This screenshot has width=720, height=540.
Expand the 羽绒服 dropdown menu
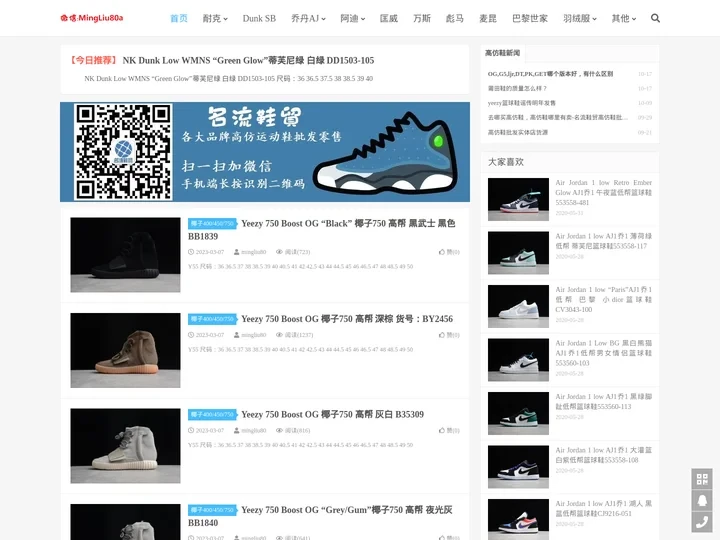coord(579,18)
